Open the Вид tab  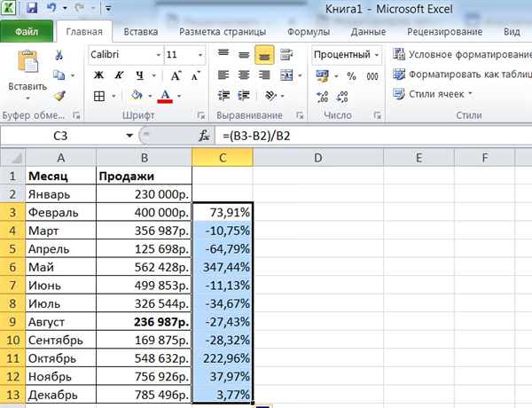tap(512, 32)
